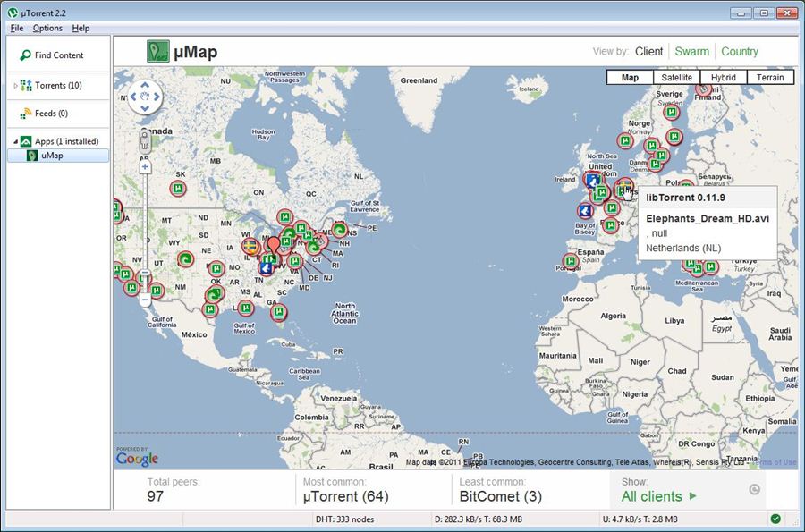This screenshot has height=532, width=805.
Task: Switch map type to Hybrid
Action: 724,78
